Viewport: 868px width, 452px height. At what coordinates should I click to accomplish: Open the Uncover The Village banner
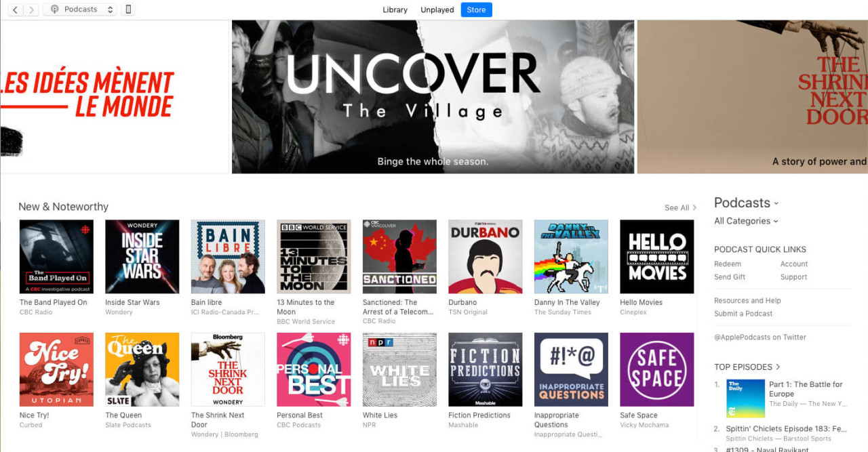[x=433, y=96]
